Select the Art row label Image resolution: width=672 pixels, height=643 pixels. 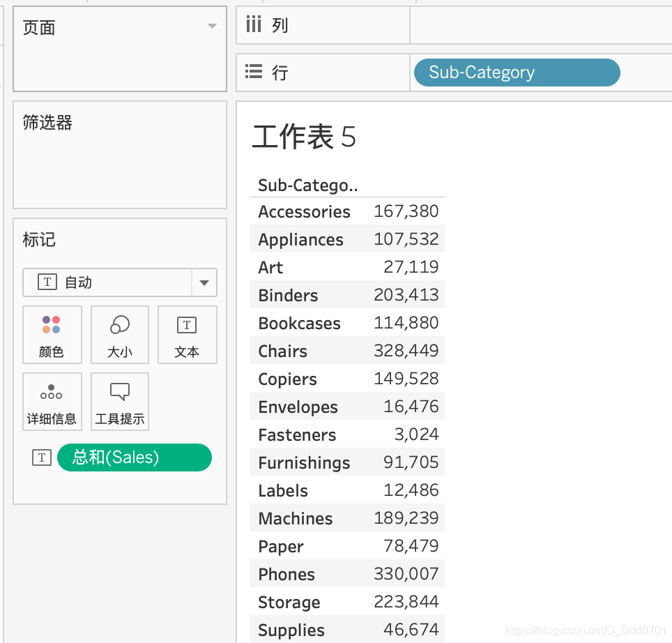pyautogui.click(x=270, y=268)
